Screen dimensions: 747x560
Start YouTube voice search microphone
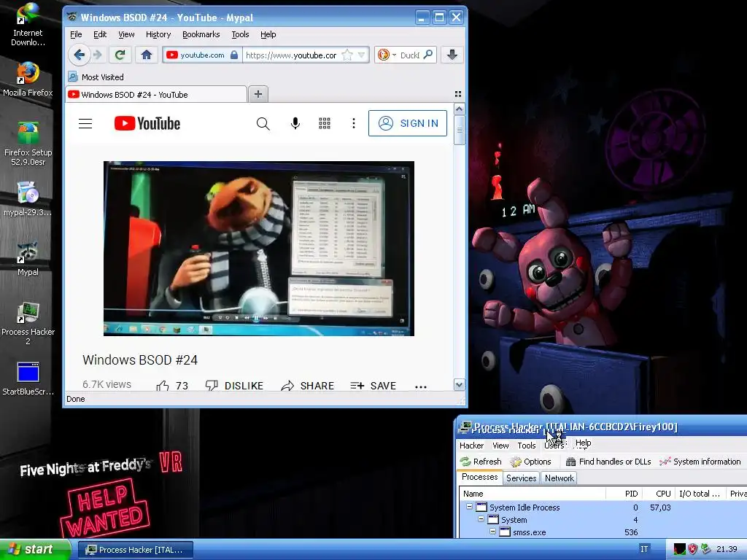click(x=295, y=124)
